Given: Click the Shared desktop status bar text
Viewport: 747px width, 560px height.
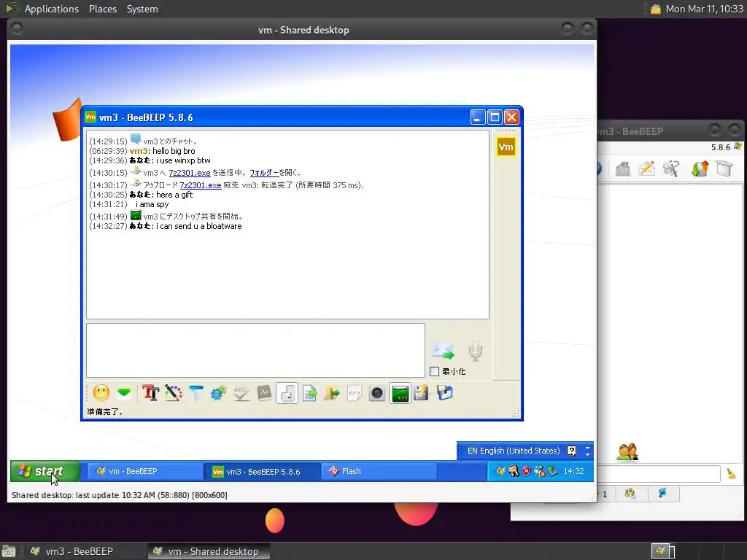Looking at the screenshot, I should click(x=119, y=495).
